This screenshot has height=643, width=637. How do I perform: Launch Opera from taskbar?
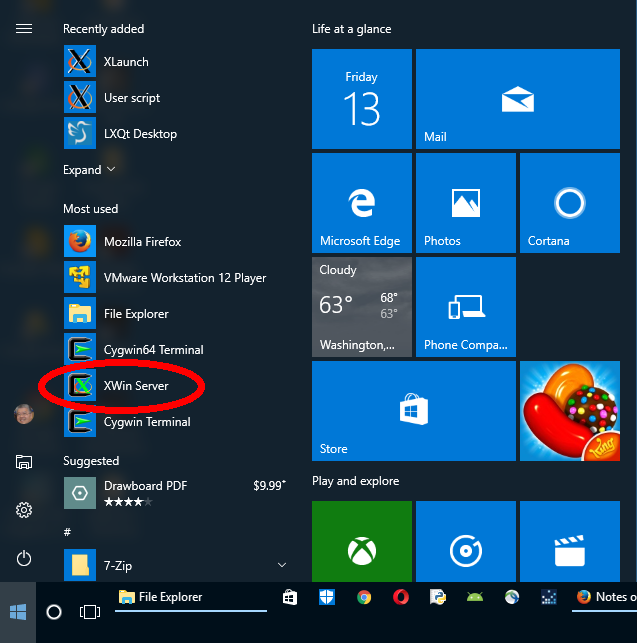pyautogui.click(x=401, y=597)
